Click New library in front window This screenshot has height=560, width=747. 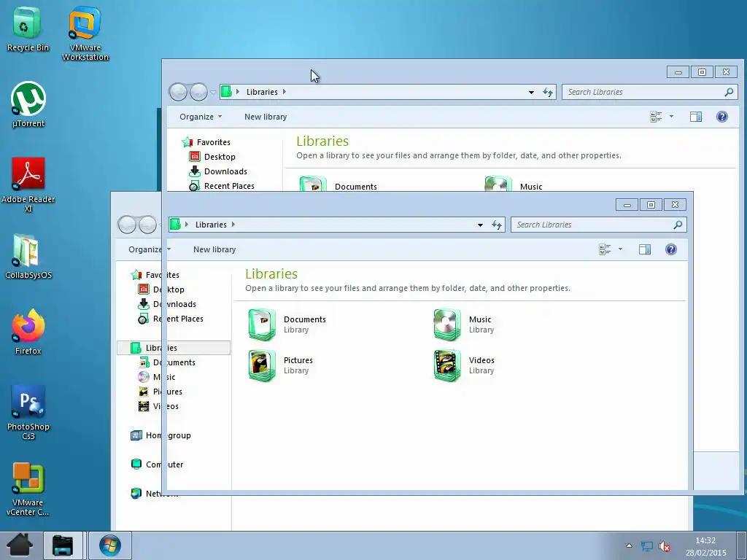click(x=214, y=249)
